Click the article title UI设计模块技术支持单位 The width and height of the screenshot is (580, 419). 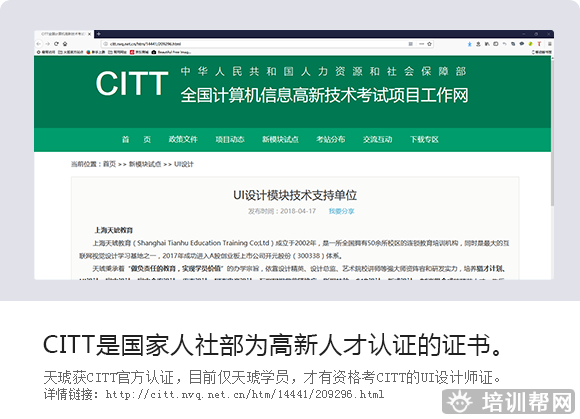tap(295, 195)
